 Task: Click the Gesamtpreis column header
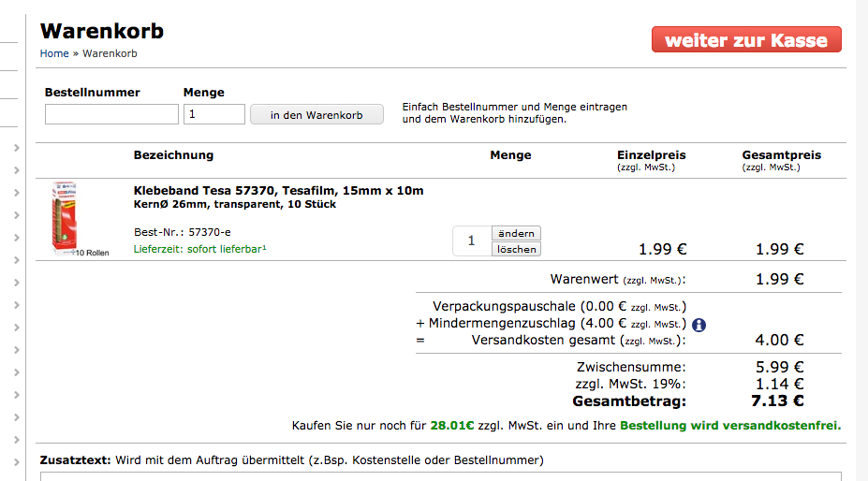point(782,155)
